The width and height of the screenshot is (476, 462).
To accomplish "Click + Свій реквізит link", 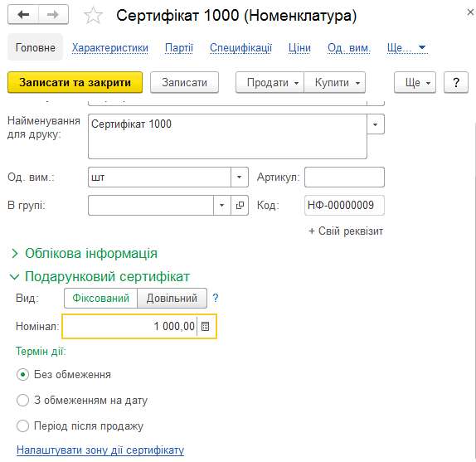I will pyautogui.click(x=346, y=231).
